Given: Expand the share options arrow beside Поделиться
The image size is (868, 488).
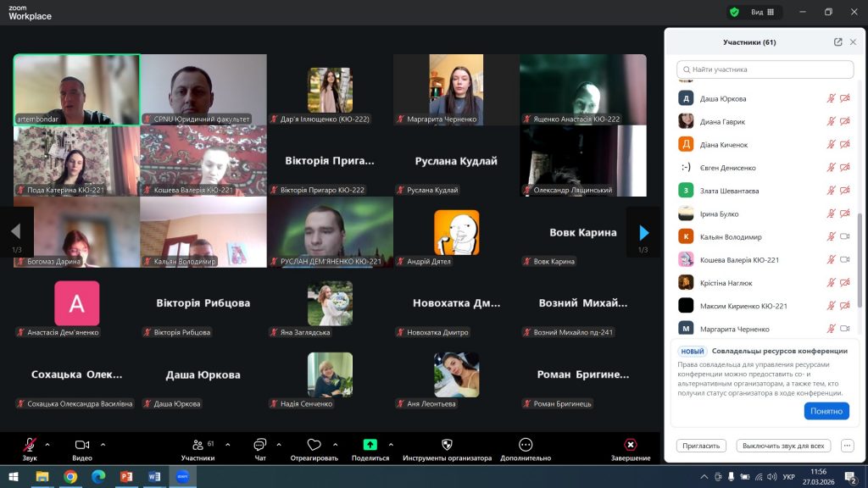Looking at the screenshot, I should [x=391, y=444].
